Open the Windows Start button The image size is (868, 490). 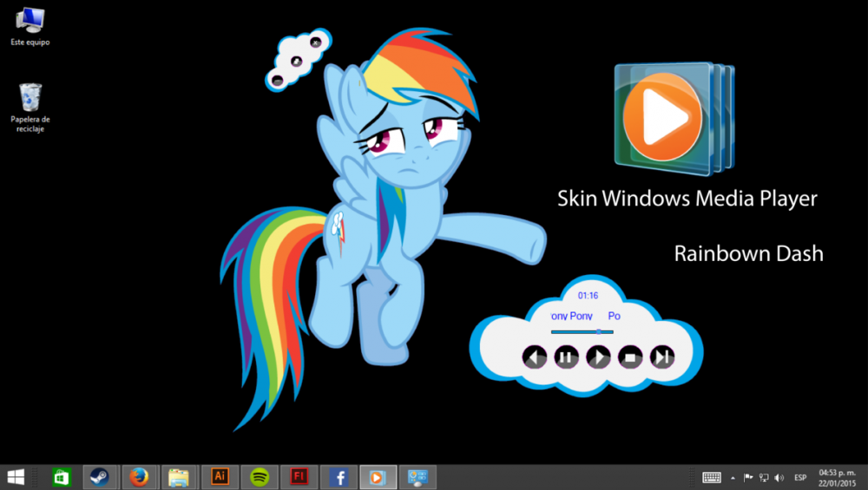pyautogui.click(x=16, y=477)
